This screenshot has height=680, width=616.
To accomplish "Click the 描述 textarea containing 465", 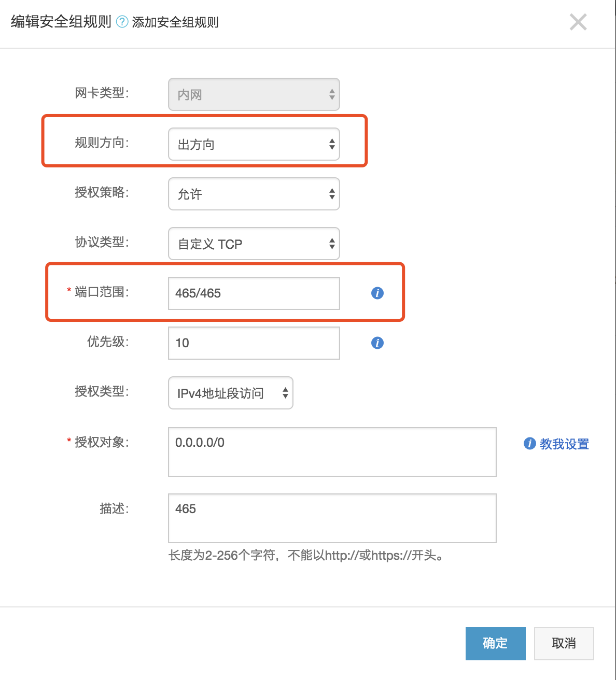I will pos(332,518).
